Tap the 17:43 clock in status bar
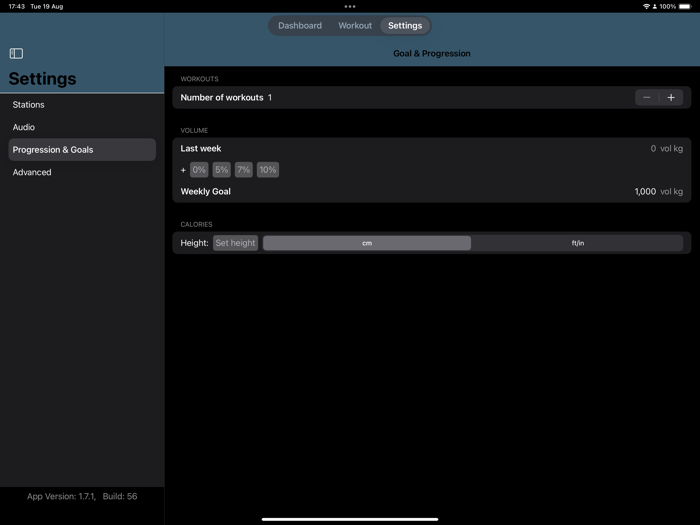 click(17, 6)
